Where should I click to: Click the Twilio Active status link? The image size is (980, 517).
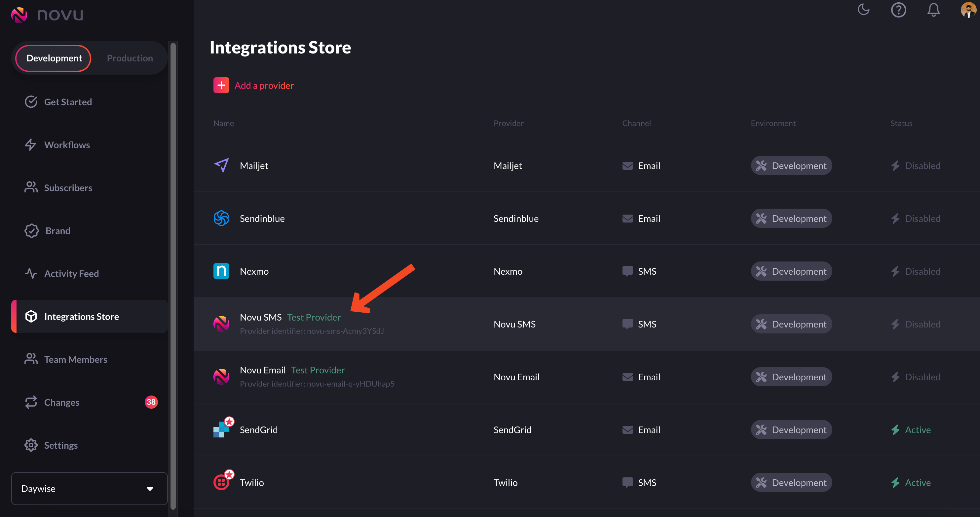coord(912,482)
